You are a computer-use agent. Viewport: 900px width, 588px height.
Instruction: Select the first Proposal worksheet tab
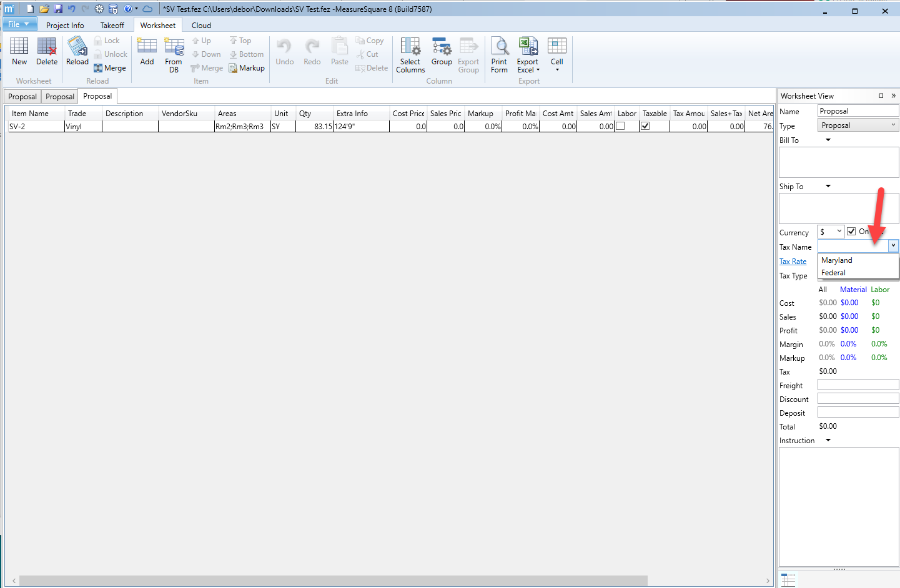click(22, 97)
